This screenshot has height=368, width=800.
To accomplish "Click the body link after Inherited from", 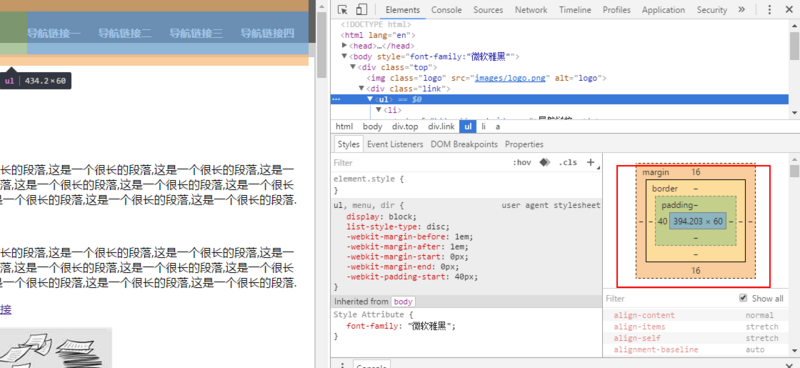I will point(403,302).
